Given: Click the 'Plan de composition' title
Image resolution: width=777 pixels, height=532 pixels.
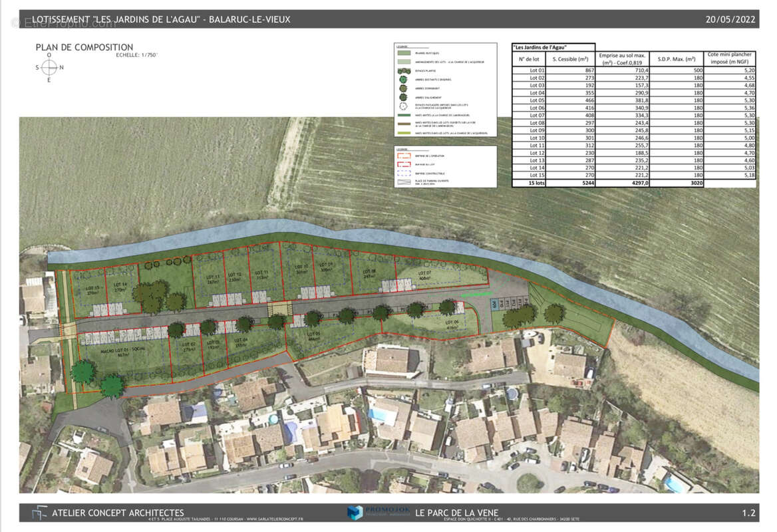Looking at the screenshot, I should [x=84, y=47].
